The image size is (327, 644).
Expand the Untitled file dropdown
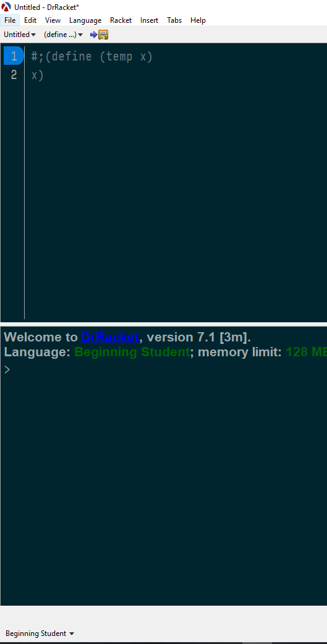tap(20, 35)
